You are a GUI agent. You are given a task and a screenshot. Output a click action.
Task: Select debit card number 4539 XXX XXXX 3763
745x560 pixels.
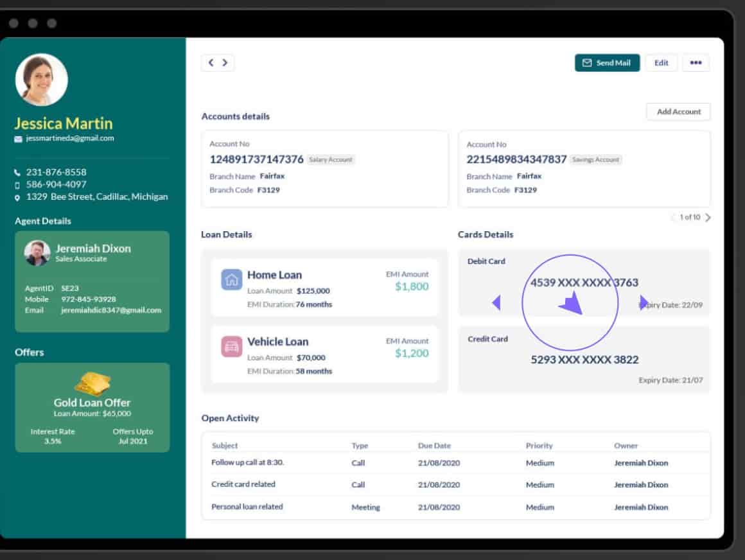(x=584, y=283)
